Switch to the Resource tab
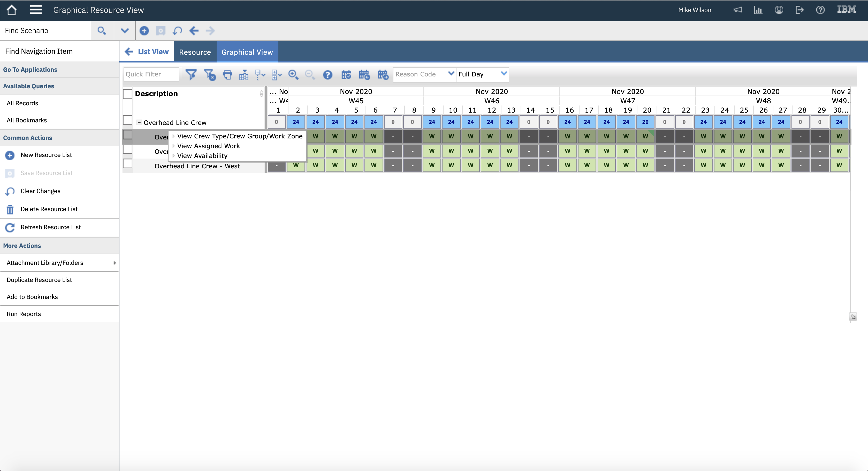The height and width of the screenshot is (471, 868). coord(195,52)
